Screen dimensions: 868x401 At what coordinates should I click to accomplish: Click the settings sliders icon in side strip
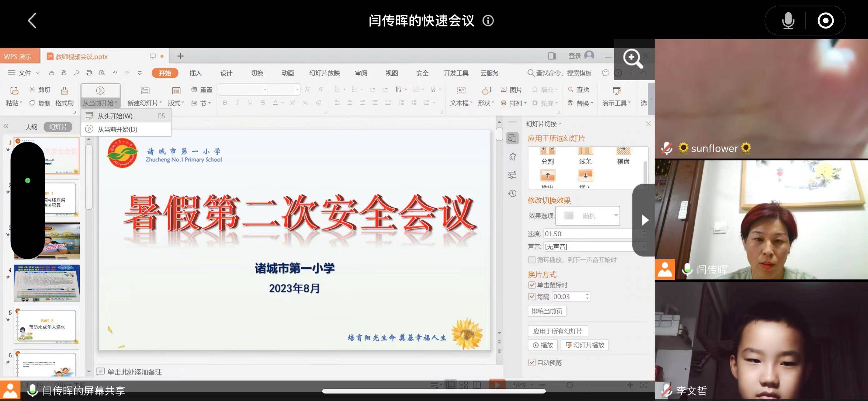(512, 175)
